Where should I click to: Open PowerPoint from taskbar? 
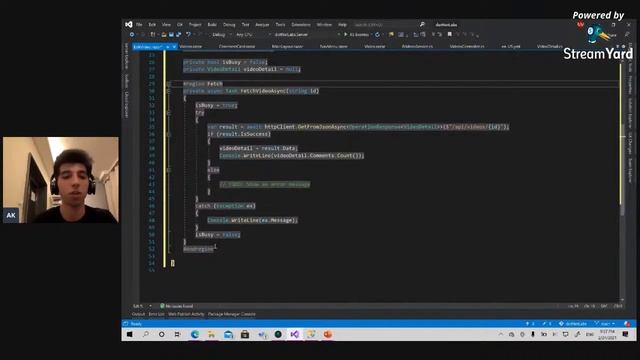point(328,334)
